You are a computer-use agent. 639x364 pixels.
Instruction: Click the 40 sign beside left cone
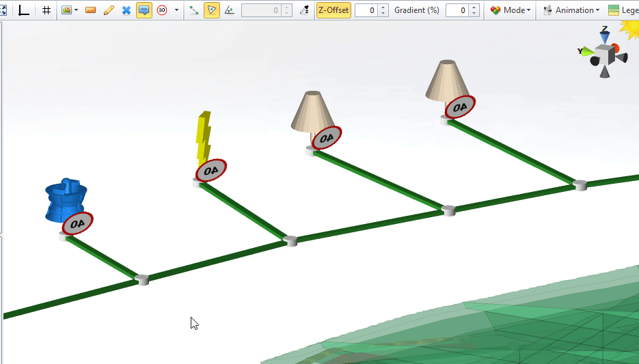pyautogui.click(x=327, y=138)
